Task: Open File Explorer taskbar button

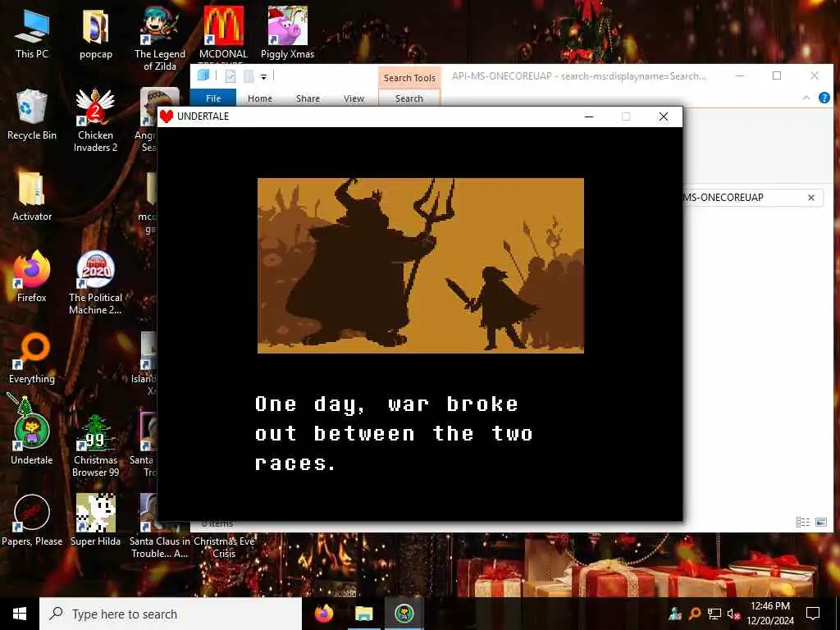Action: (363, 614)
